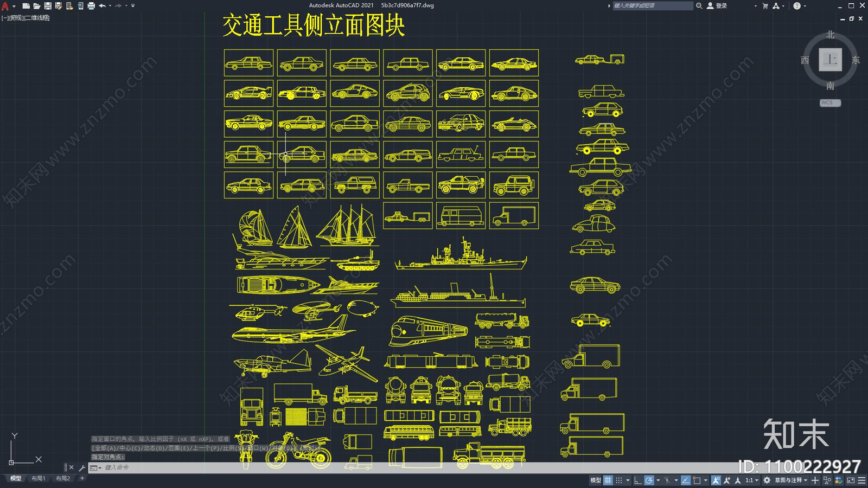Open from Web & Mobile icon
The image size is (868, 488).
69,5
